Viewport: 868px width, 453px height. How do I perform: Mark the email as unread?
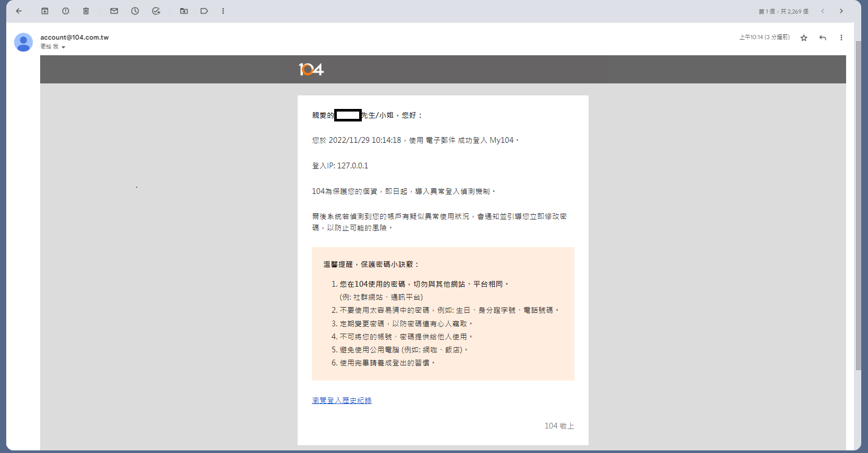point(114,11)
